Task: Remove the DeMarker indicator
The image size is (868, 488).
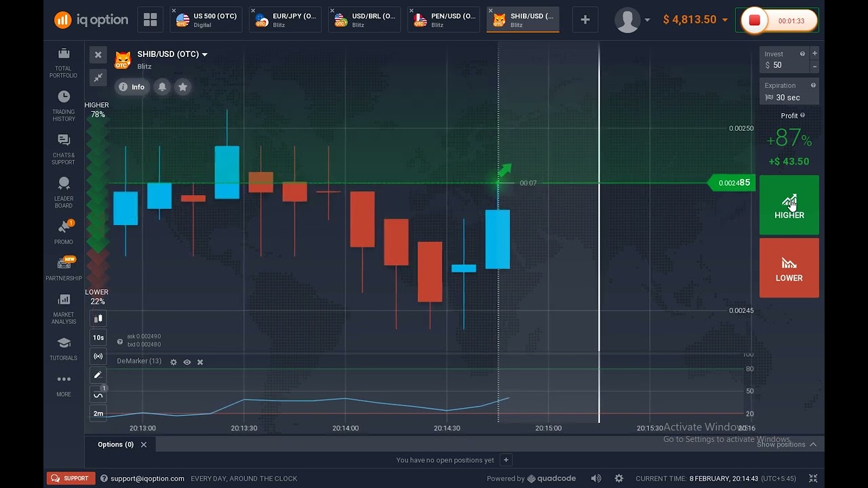Action: tap(200, 363)
